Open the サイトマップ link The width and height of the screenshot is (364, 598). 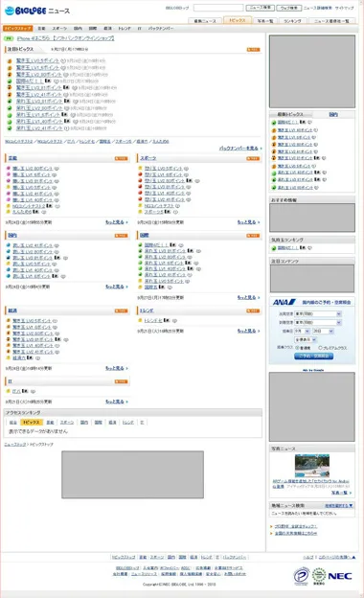345,8
